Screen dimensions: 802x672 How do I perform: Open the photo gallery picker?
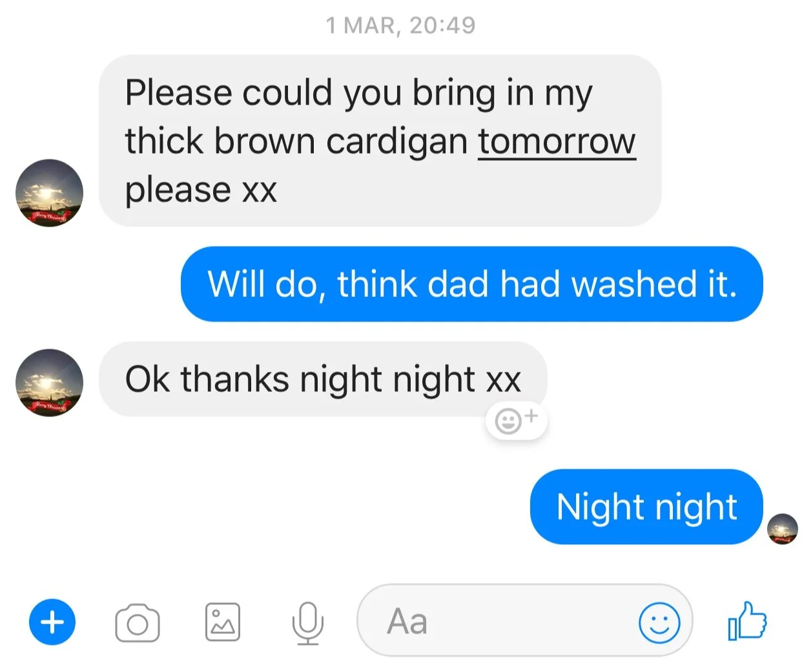(223, 622)
